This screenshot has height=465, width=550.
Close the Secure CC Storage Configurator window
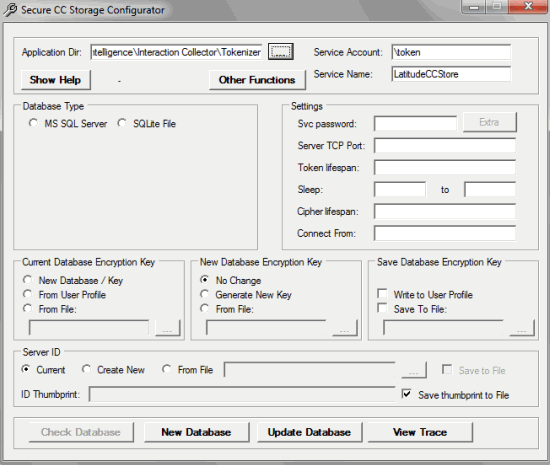(x=529, y=7)
